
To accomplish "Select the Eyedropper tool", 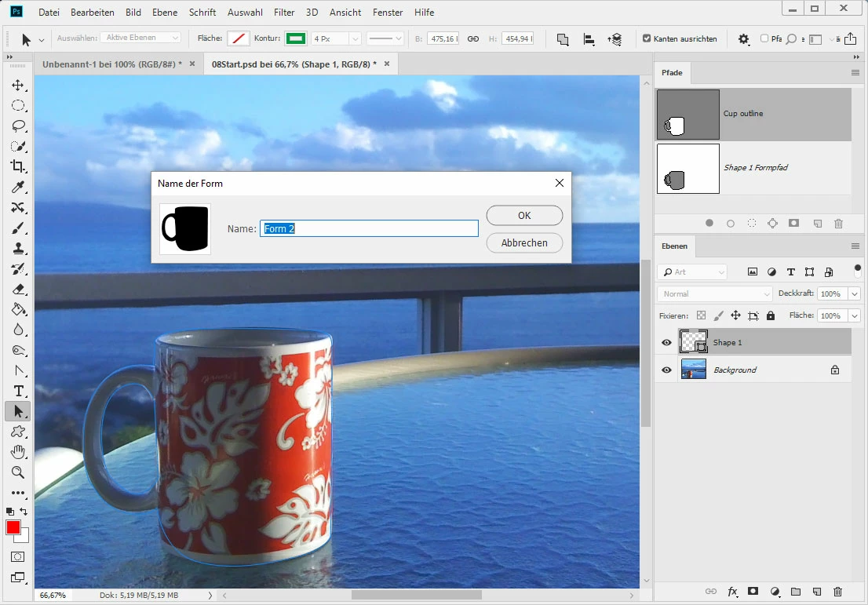I will [18, 187].
